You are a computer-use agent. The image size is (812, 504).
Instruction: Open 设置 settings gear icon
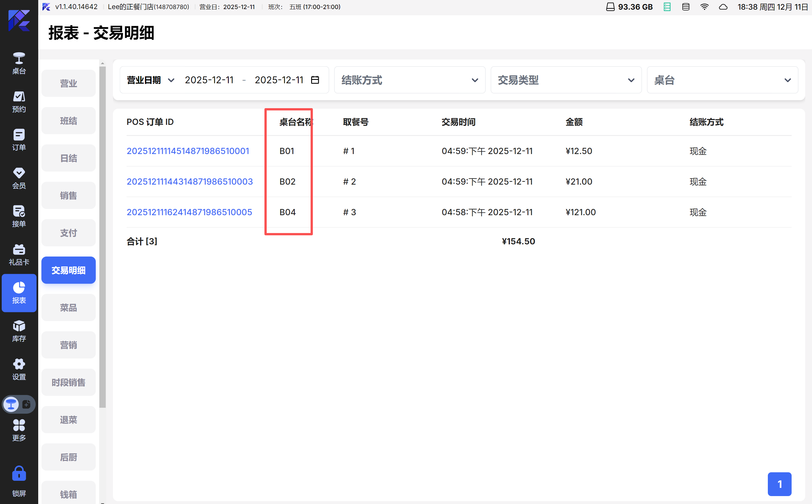(x=19, y=369)
